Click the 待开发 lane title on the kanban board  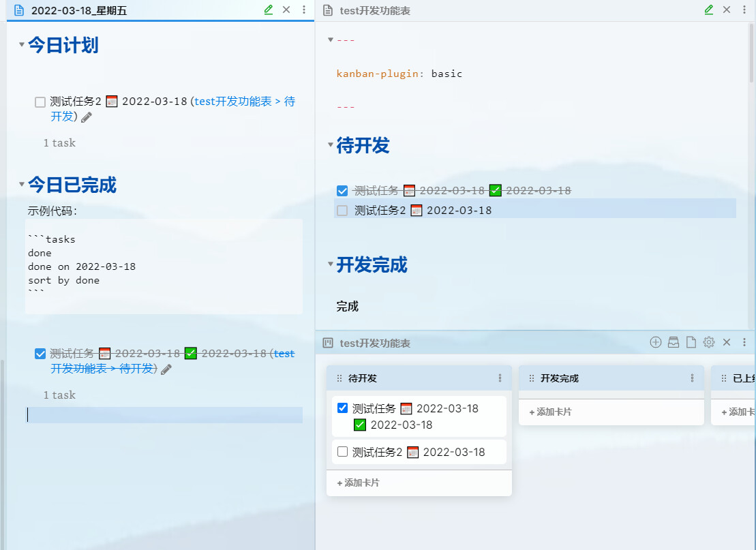[x=363, y=378]
